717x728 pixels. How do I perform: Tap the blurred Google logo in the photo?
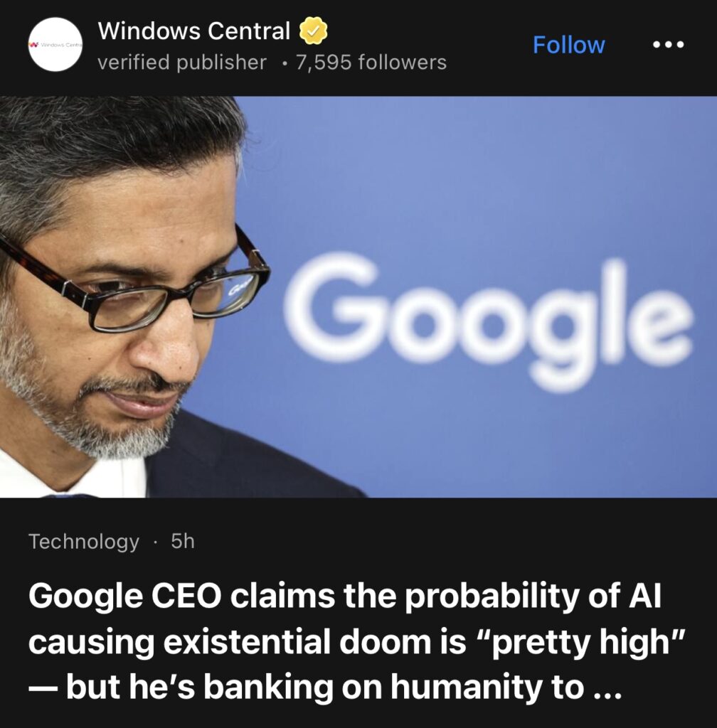[x=487, y=321]
